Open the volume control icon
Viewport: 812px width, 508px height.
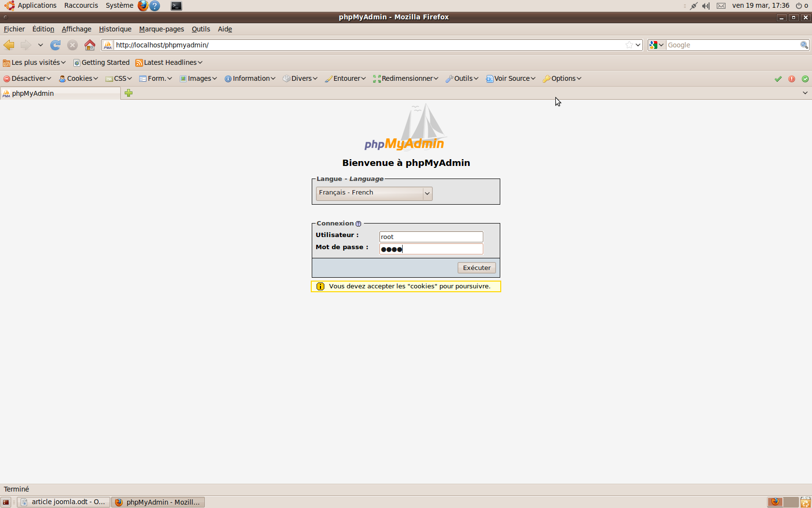click(x=706, y=6)
